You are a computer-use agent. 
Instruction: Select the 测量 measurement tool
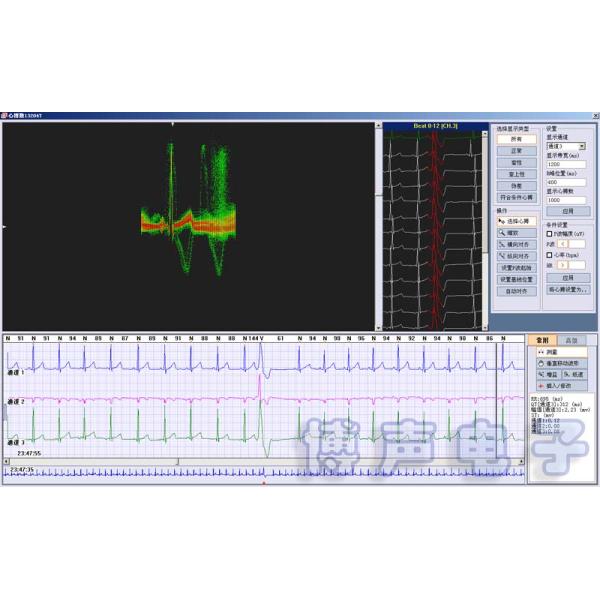560,352
